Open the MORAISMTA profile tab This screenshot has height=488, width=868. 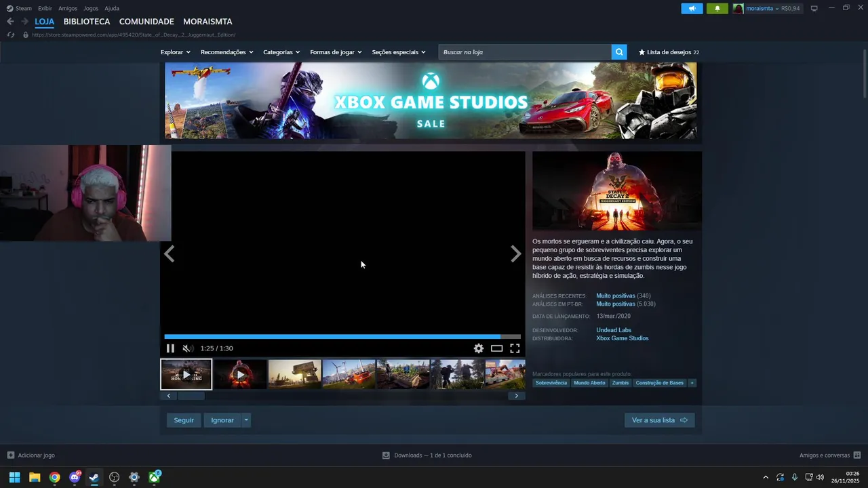[x=208, y=22]
